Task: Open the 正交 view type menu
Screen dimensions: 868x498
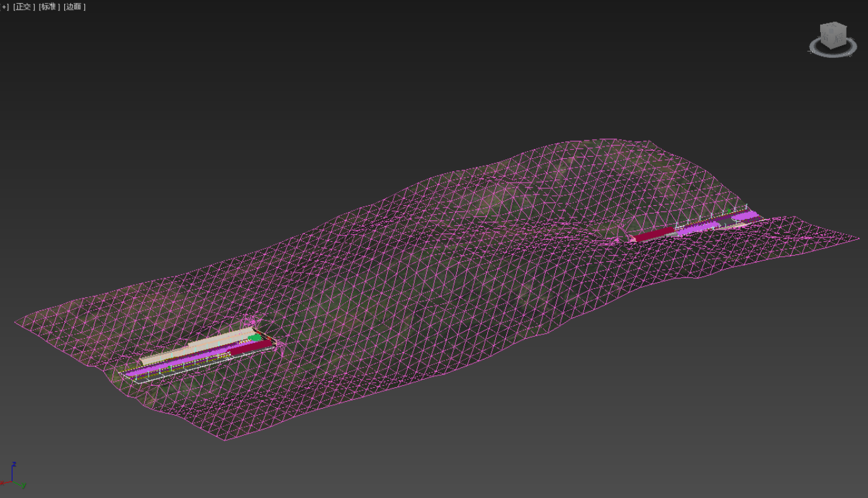Action: click(x=23, y=7)
